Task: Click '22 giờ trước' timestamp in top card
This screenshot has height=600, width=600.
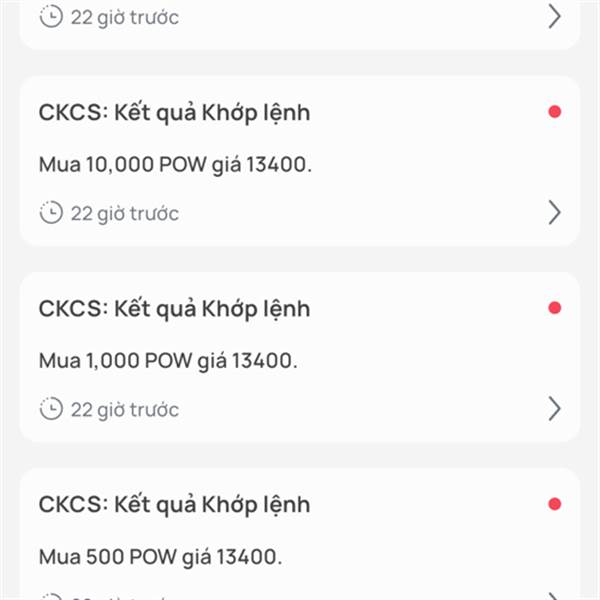Action: click(x=125, y=18)
